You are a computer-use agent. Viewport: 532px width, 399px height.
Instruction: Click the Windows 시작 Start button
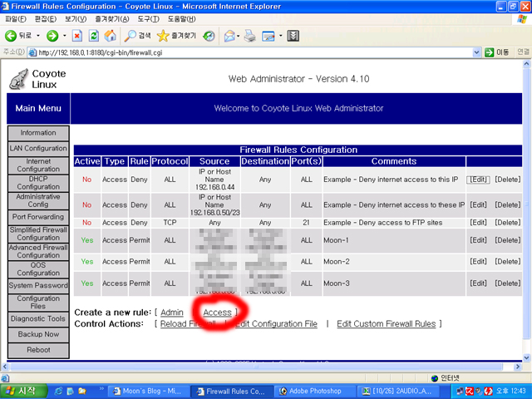click(23, 392)
